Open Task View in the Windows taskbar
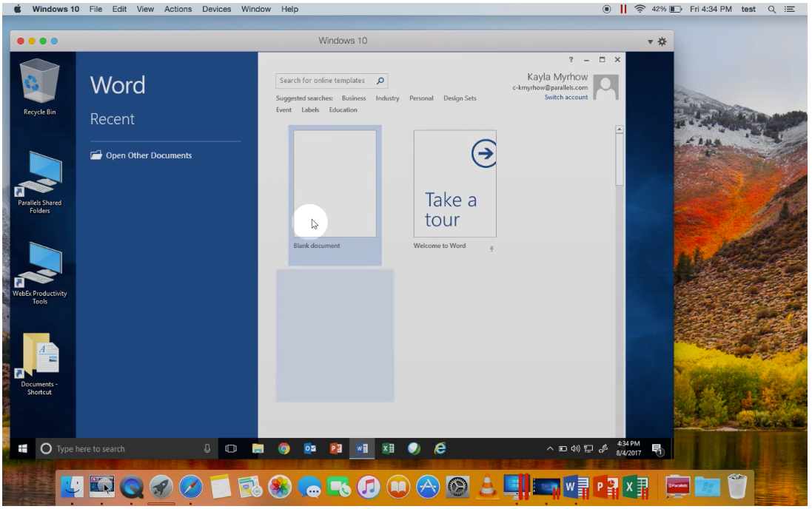 (231, 448)
